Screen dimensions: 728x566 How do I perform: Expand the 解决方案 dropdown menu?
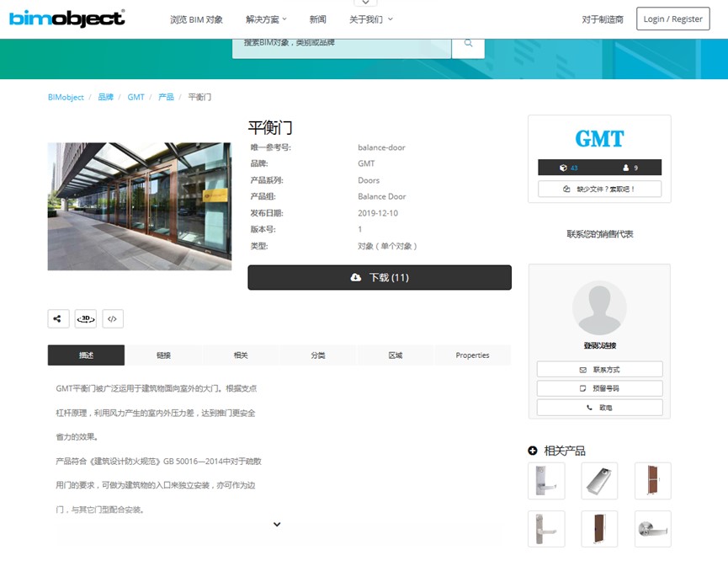point(266,19)
